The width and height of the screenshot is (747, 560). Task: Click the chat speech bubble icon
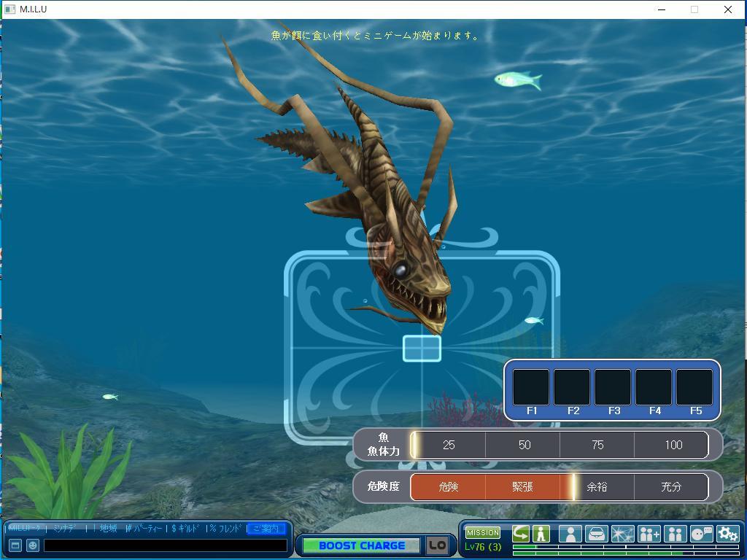701,534
